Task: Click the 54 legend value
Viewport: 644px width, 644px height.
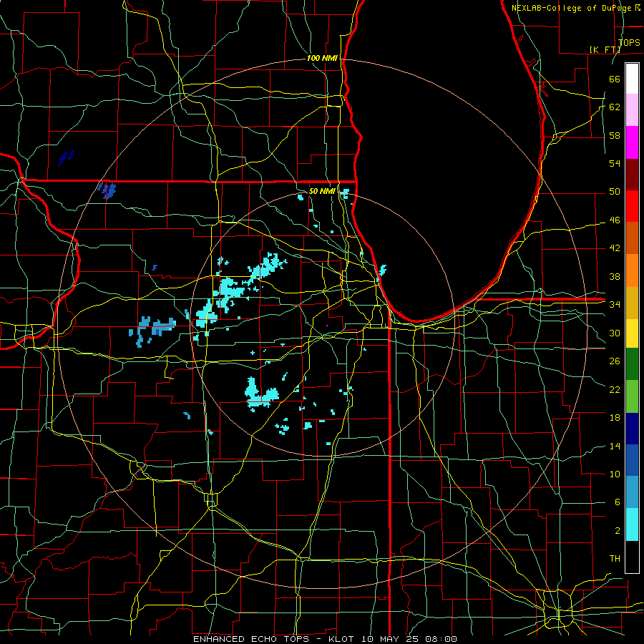Action: coord(615,163)
